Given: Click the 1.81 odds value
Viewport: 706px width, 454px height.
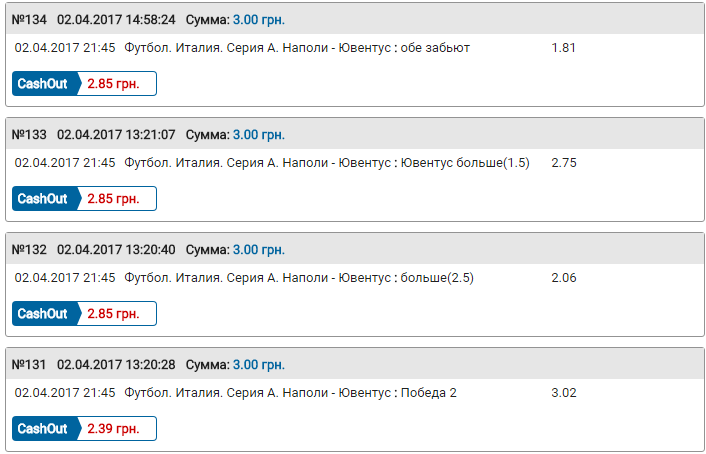Looking at the screenshot, I should [564, 48].
